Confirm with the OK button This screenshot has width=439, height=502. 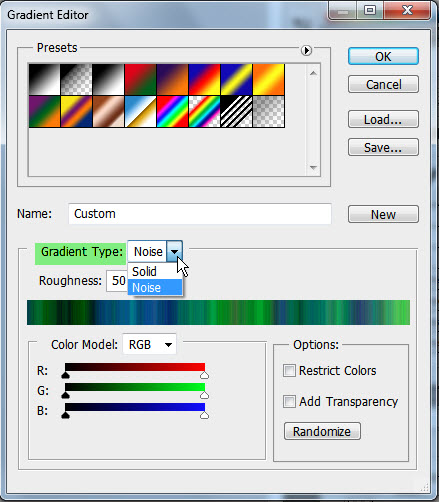click(383, 56)
